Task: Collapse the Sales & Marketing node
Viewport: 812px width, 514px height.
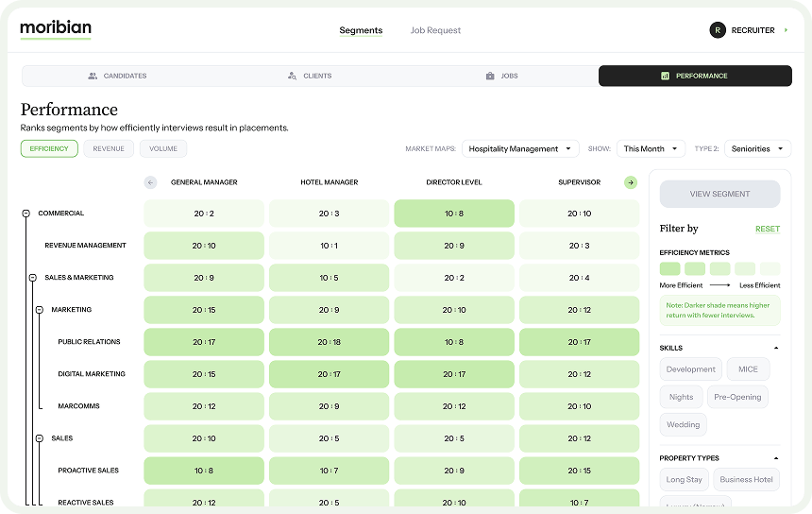Action: click(x=33, y=278)
